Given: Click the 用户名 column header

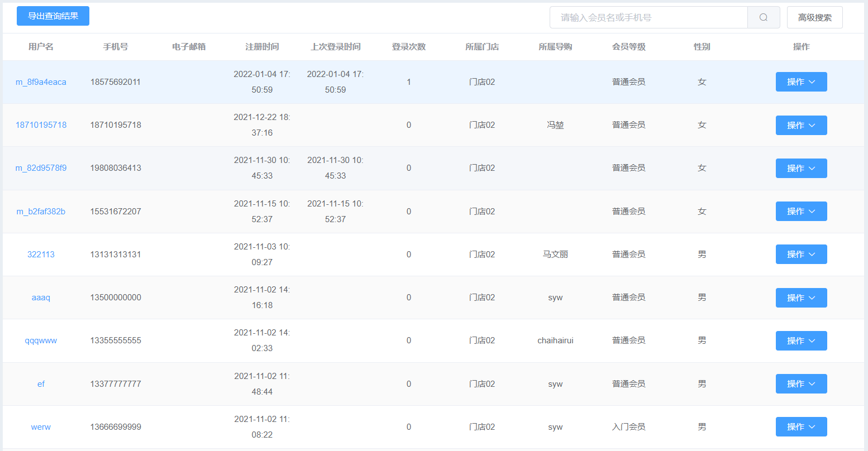Looking at the screenshot, I should 41,47.
